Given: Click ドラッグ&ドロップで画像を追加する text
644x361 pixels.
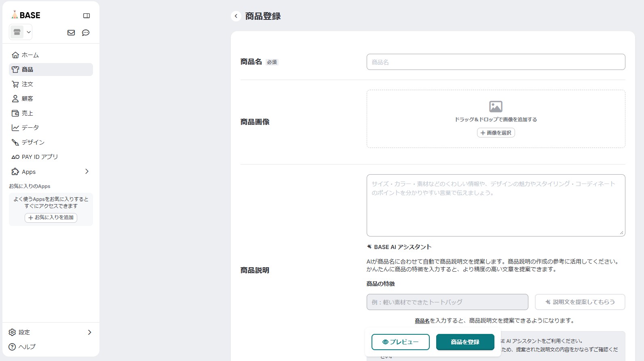Looking at the screenshot, I should [x=496, y=120].
